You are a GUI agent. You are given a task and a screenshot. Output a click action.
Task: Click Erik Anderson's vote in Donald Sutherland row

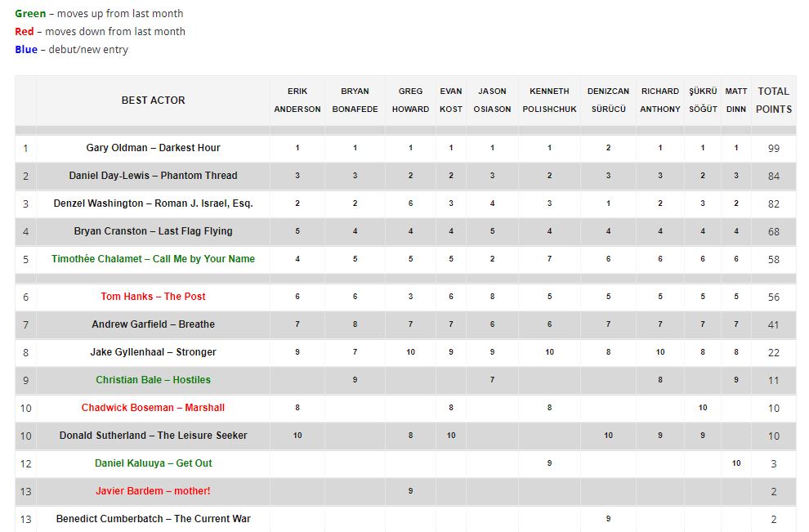(x=297, y=436)
